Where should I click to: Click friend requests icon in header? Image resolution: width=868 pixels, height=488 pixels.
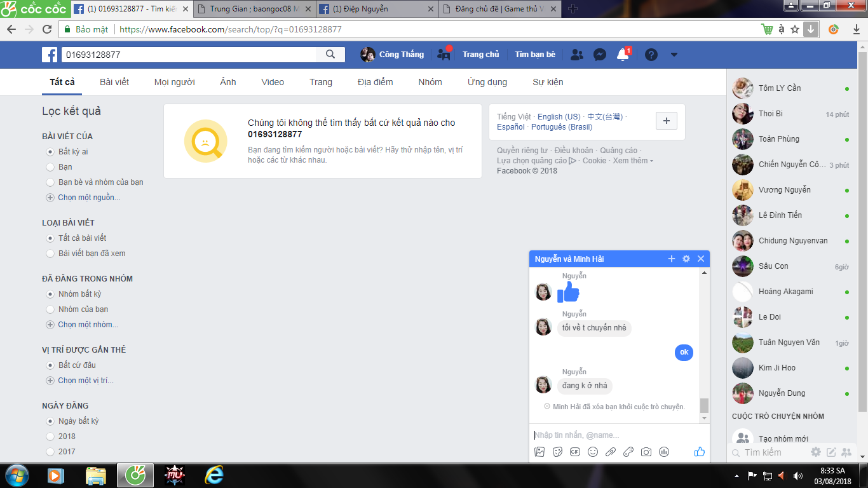point(576,55)
